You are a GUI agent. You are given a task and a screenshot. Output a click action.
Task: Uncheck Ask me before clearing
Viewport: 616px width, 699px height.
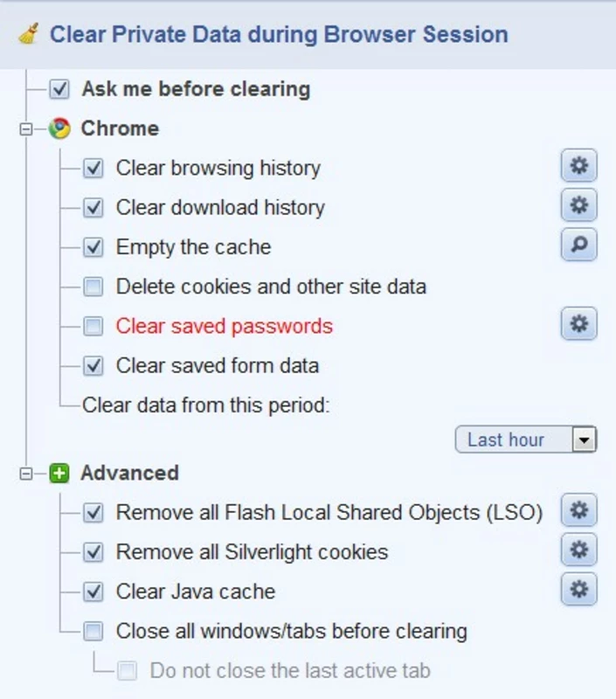[59, 89]
